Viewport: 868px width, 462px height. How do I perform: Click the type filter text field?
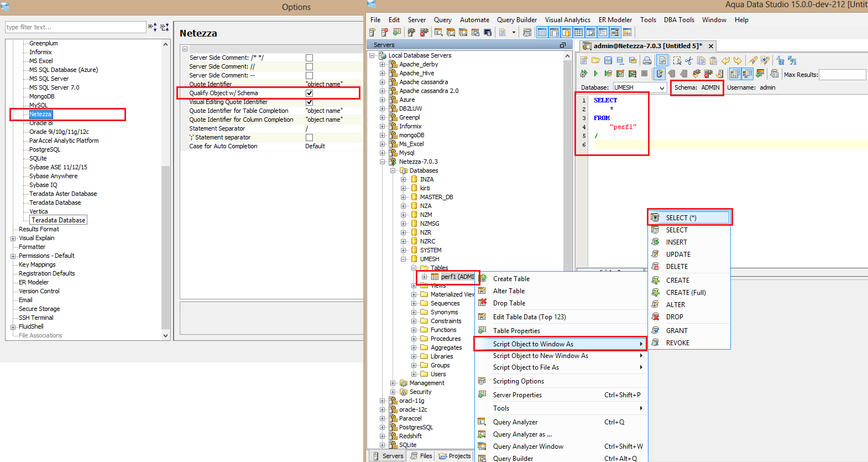pyautogui.click(x=76, y=27)
